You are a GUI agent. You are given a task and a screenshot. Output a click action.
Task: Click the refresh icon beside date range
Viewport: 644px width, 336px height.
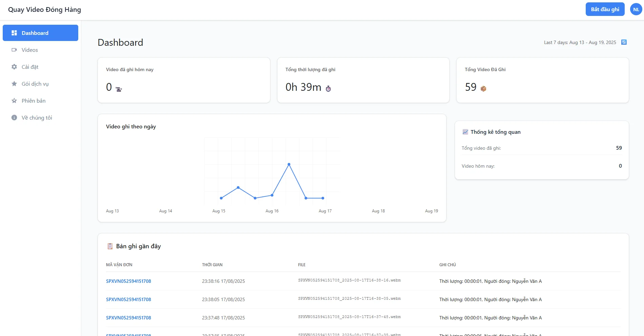pyautogui.click(x=624, y=42)
